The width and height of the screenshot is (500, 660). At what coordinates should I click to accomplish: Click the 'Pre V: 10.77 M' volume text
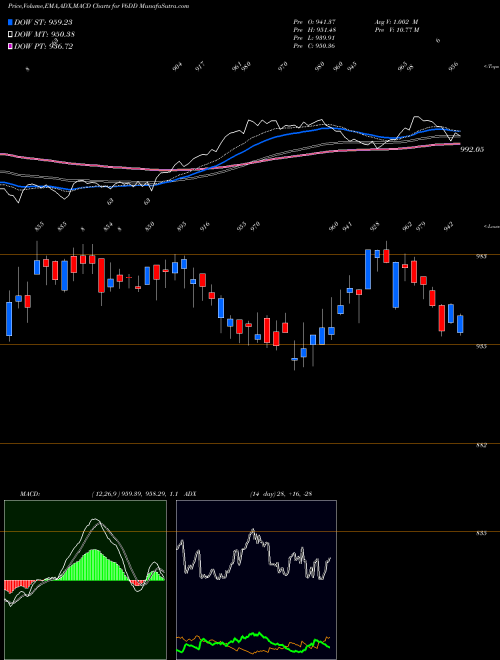pyautogui.click(x=397, y=30)
